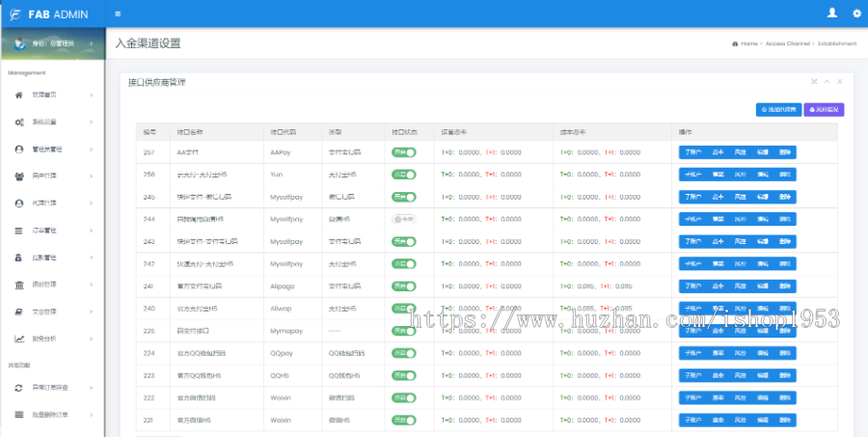Click the purple button beside add supplier
Screen dimensions: 868x437
(x=824, y=110)
